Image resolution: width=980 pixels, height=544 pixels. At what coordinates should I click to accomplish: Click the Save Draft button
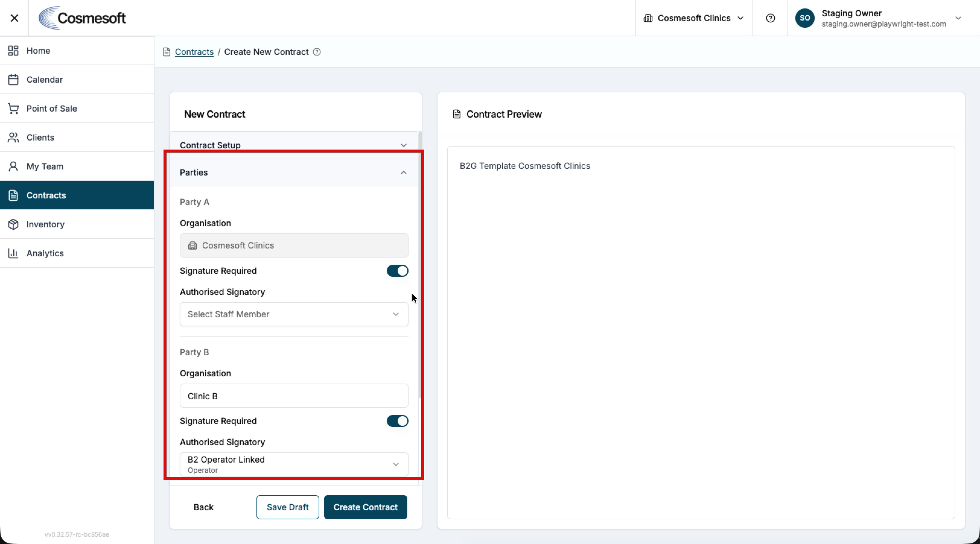(288, 507)
